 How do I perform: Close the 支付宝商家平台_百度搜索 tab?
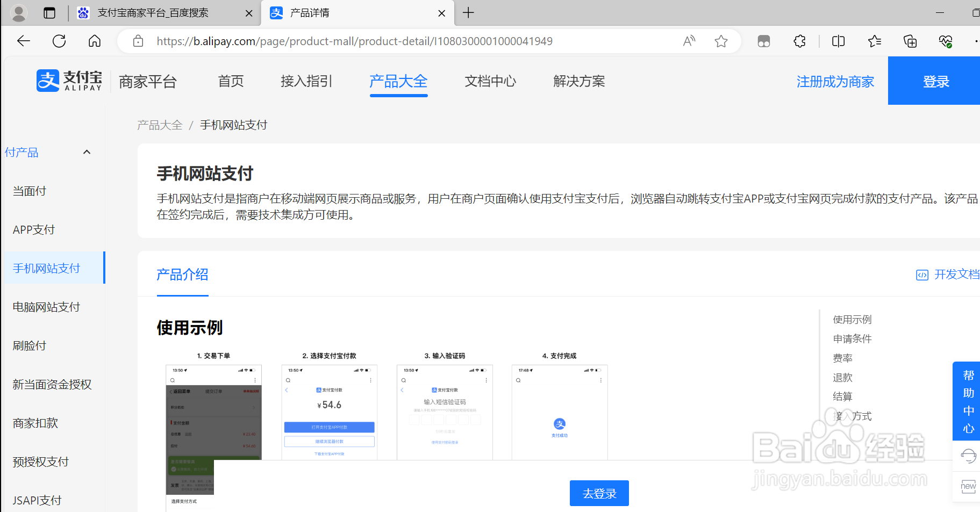[249, 13]
